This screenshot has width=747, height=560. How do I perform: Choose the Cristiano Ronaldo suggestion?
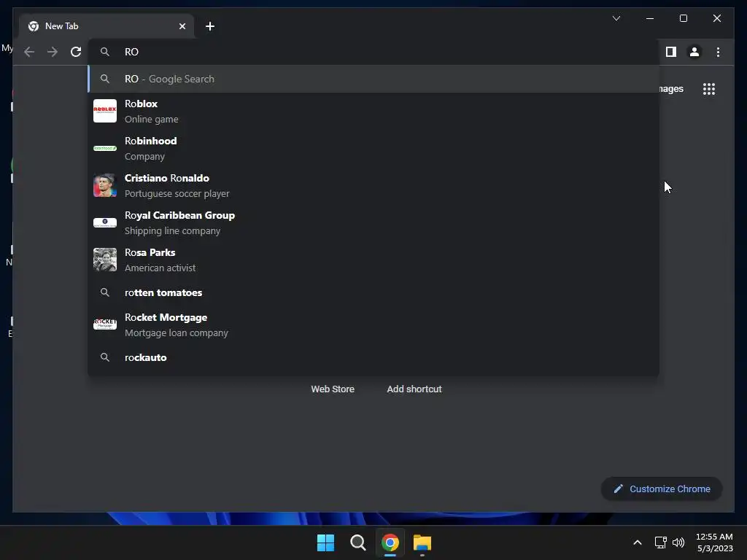[373, 185]
